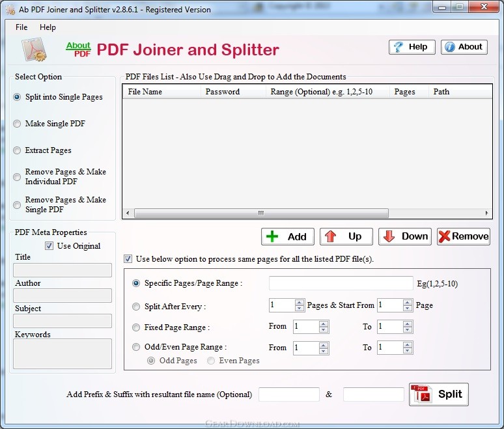Increase Split After Every pages spinner
504x429 pixels.
[x=300, y=303]
